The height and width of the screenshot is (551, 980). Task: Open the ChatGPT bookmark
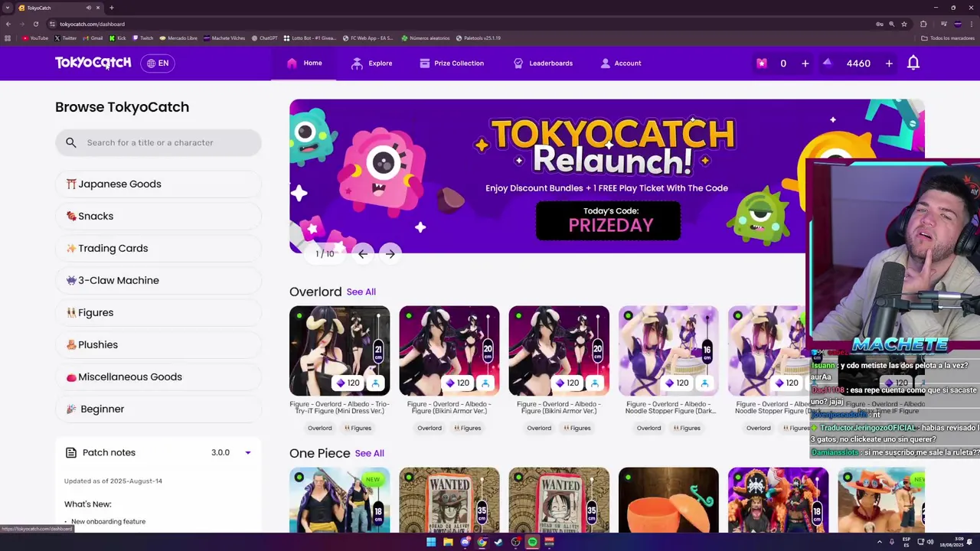click(x=264, y=37)
